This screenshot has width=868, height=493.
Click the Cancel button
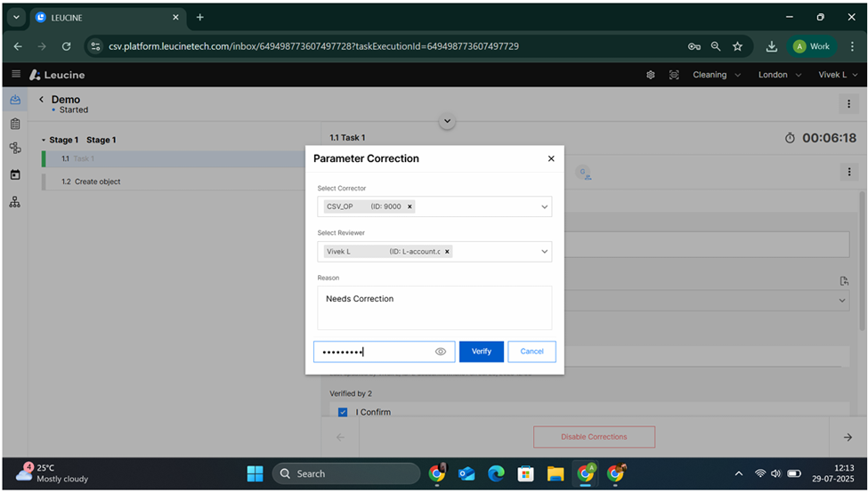coord(531,352)
